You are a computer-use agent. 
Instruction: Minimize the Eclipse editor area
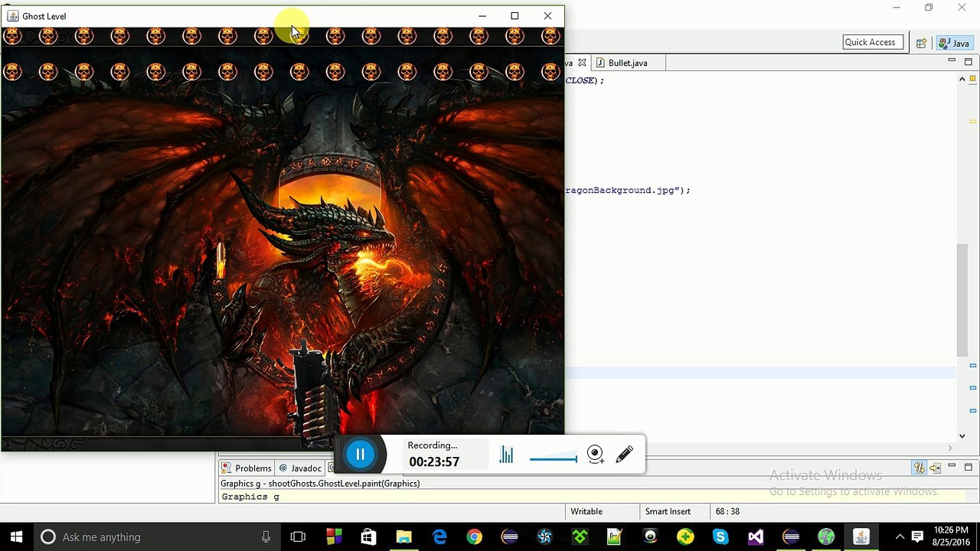952,60
